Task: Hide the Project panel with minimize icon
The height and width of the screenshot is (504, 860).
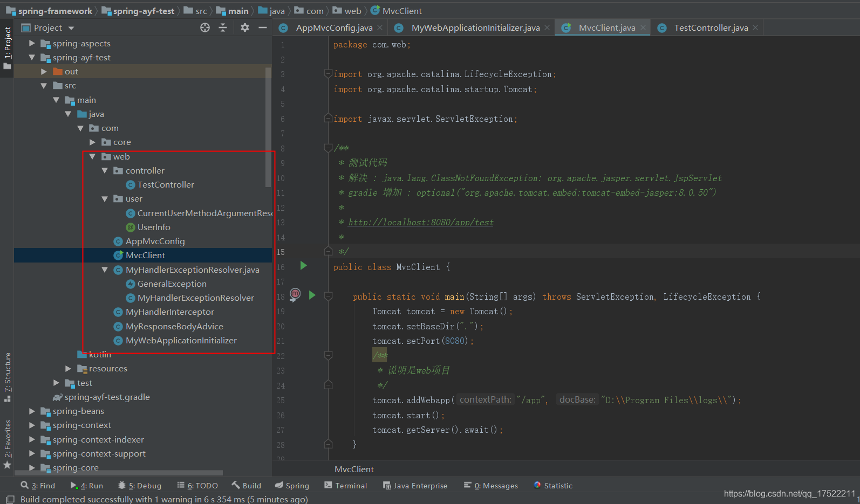Action: [263, 27]
